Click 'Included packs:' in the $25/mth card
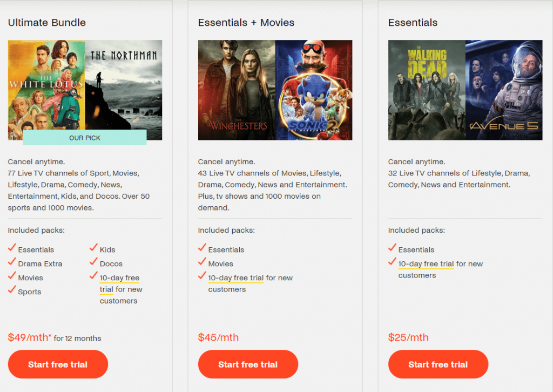This screenshot has width=553, height=392. point(416,230)
